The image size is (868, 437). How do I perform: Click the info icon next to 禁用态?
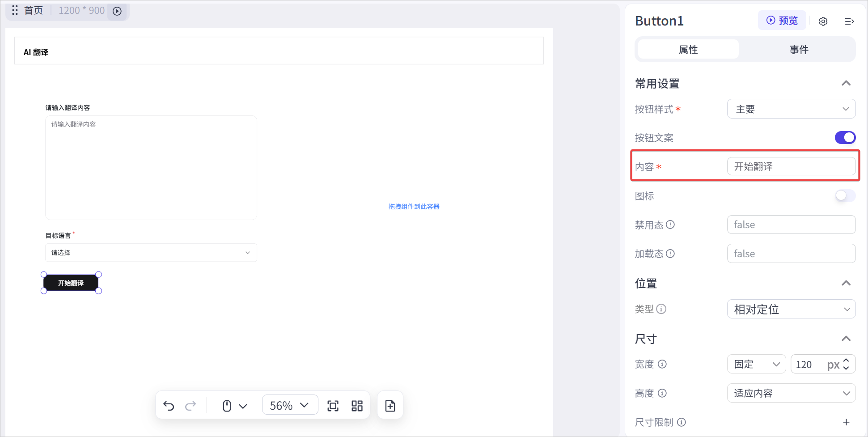tap(670, 225)
